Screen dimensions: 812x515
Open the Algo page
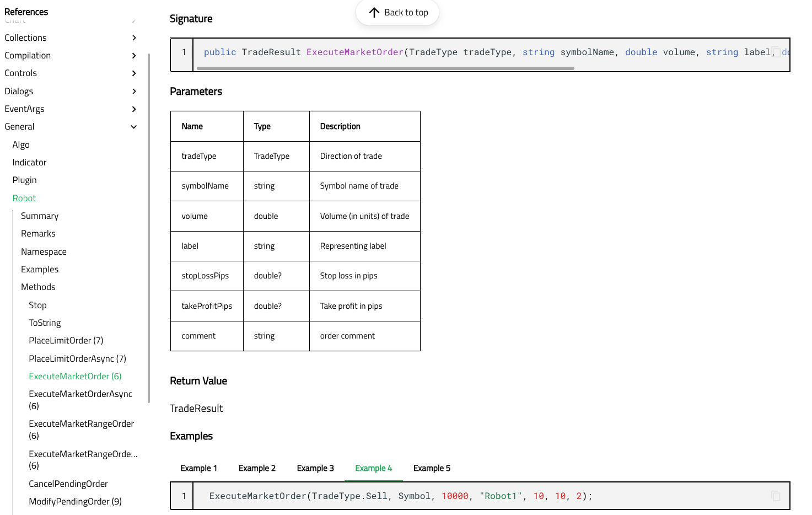(x=21, y=144)
